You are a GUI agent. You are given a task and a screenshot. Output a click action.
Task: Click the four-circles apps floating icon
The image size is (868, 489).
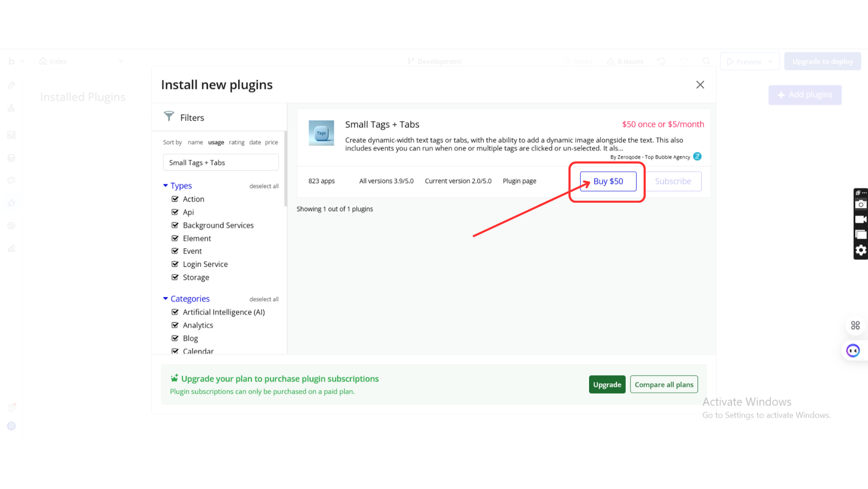point(855,325)
